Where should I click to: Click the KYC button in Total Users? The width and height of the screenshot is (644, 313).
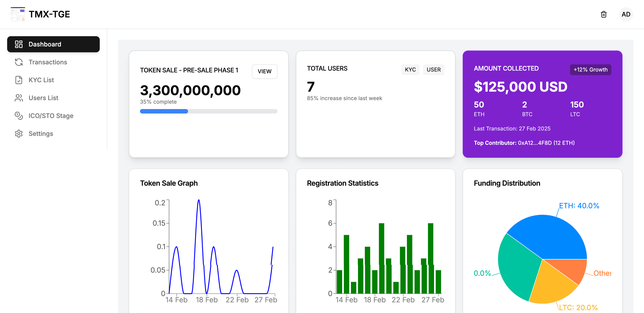(x=410, y=70)
